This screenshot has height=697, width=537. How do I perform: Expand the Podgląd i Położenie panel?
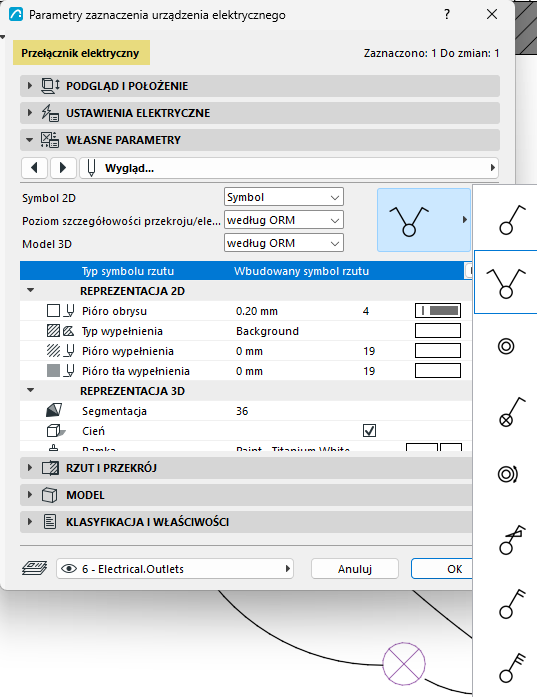(x=30, y=85)
